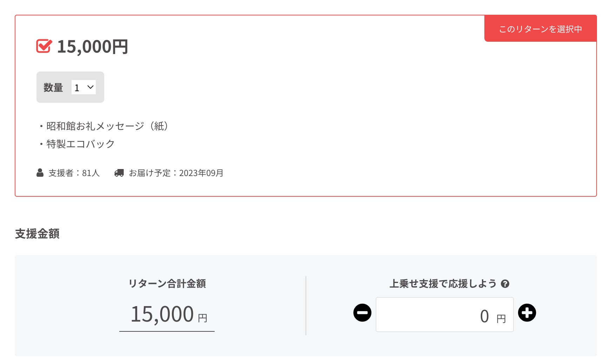Screen dimensions: 611x364
Task: Click the お届け予定:2023年09月 delivery text
Action: point(176,173)
